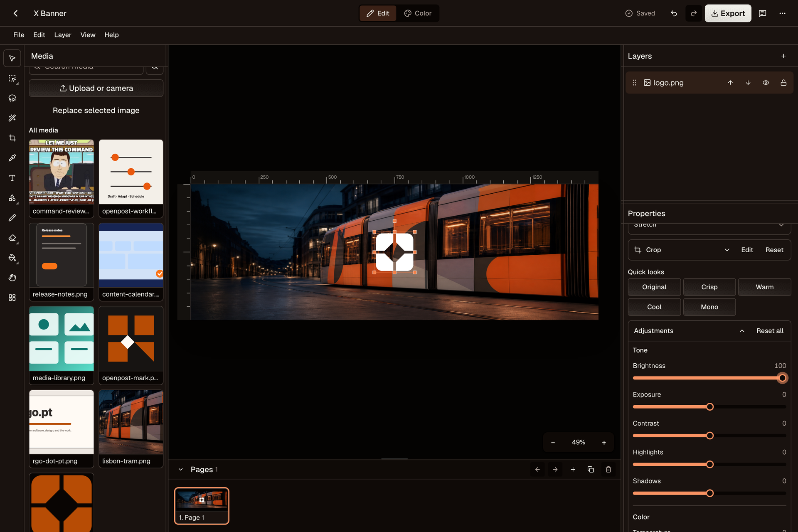Screen dimensions: 798x532
Task: Apply the Warm quick look
Action: (x=765, y=287)
